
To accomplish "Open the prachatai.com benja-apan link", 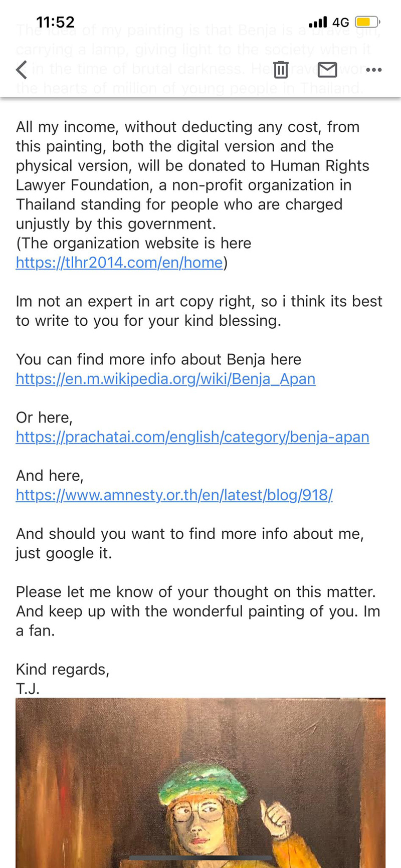I will pyautogui.click(x=192, y=437).
